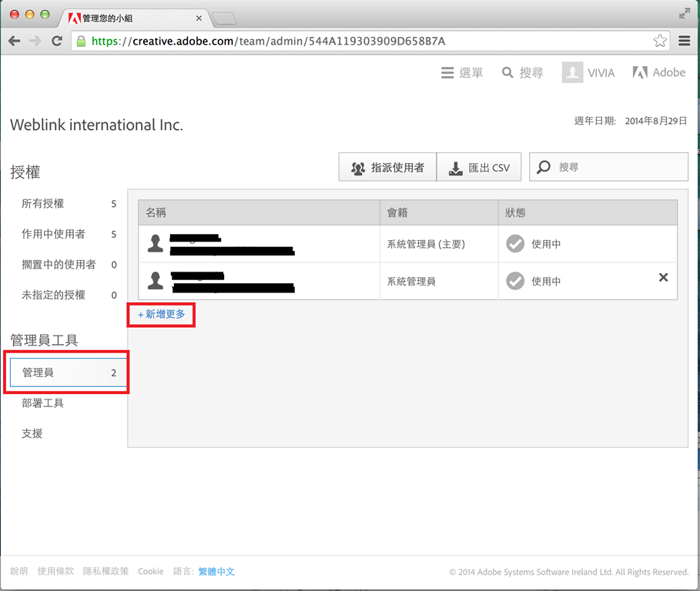Image resolution: width=700 pixels, height=591 pixels.
Task: Click the 使用中 checkmark in the second admin row
Action: tap(515, 281)
